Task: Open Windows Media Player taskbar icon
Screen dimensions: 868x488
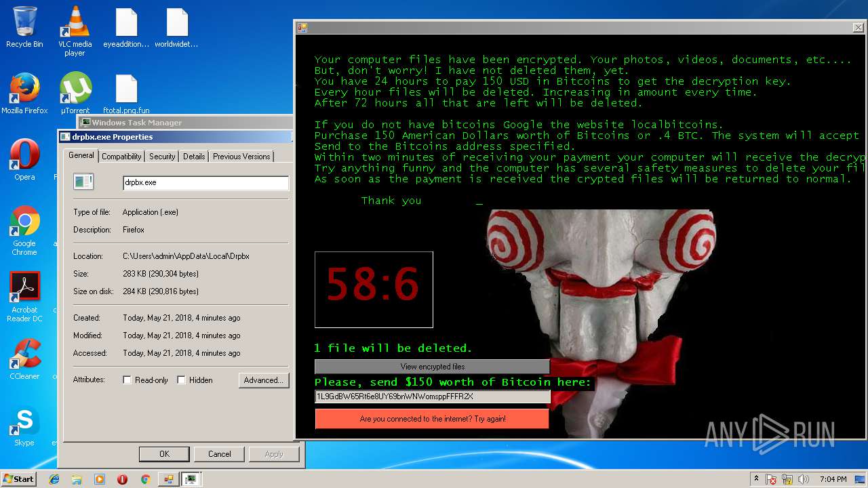Action: (x=100, y=479)
